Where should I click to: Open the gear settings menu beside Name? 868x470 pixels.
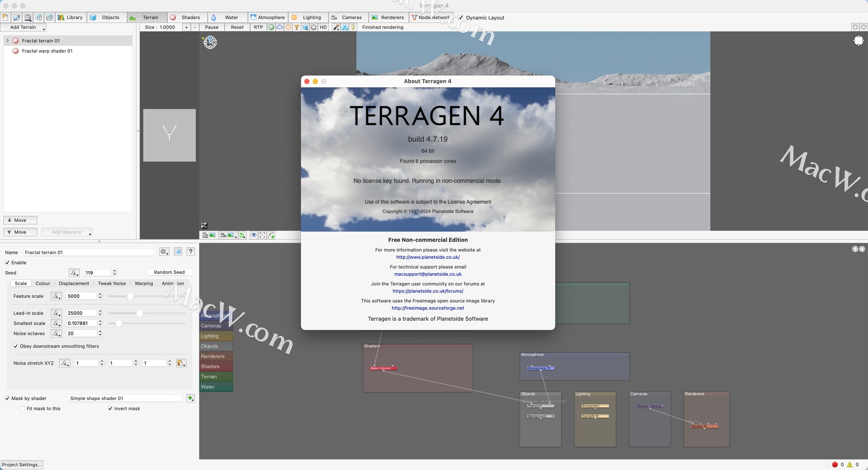pyautogui.click(x=164, y=252)
